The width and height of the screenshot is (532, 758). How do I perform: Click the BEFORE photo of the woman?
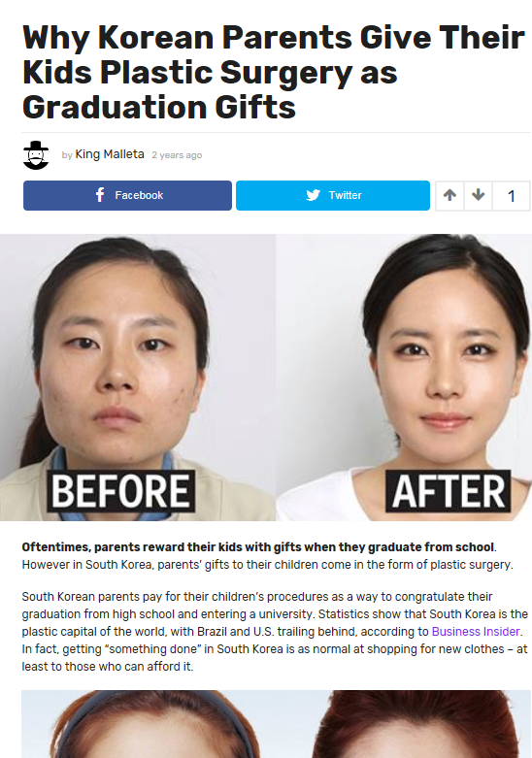coord(138,378)
